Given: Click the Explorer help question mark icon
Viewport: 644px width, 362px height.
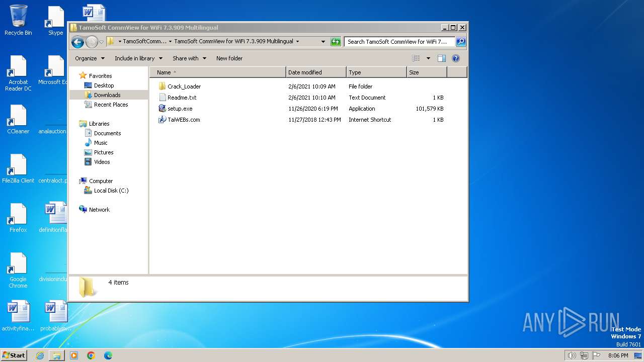Looking at the screenshot, I should point(456,58).
